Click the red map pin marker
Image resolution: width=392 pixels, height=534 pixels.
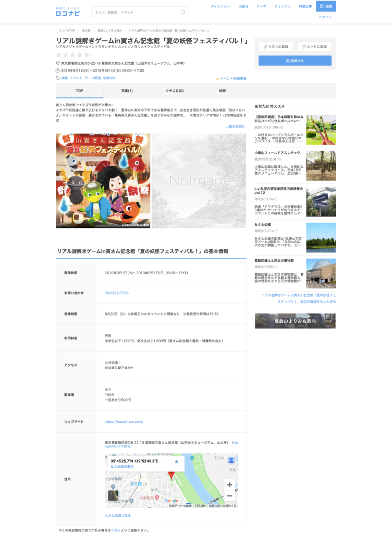[x=170, y=474]
